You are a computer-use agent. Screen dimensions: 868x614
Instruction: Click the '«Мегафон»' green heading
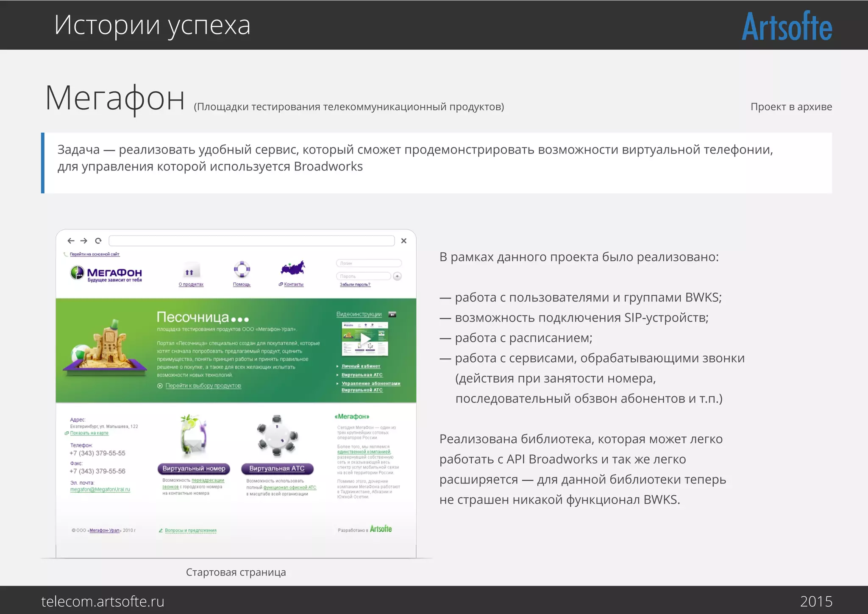[352, 416]
